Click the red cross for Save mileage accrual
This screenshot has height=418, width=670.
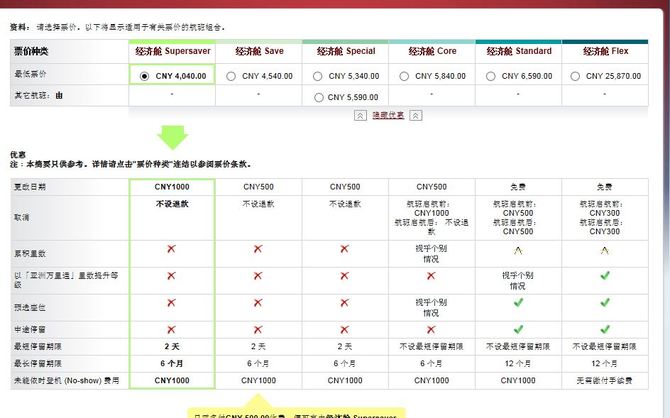[258, 249]
